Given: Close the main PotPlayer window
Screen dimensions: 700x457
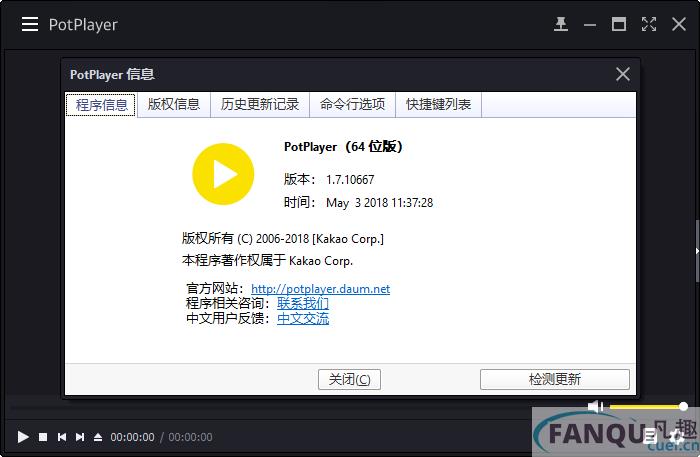Looking at the screenshot, I should pyautogui.click(x=679, y=24).
